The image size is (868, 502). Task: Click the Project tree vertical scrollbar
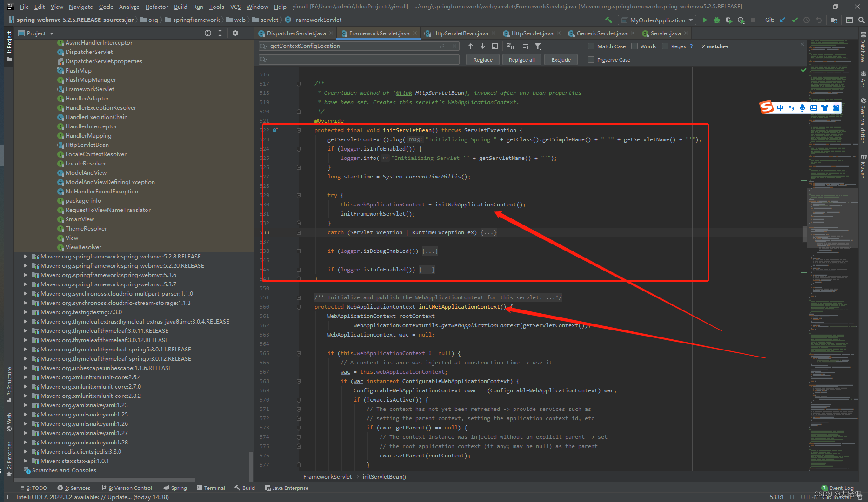(x=251, y=466)
